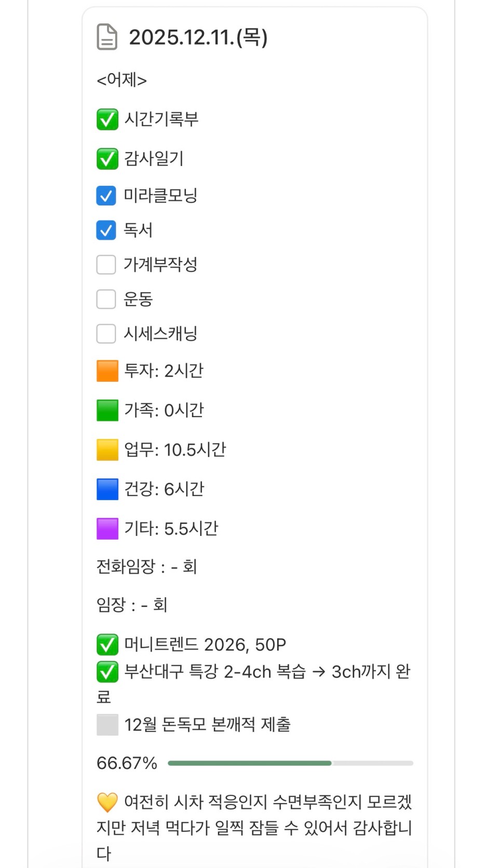This screenshot has width=485, height=868.
Task: Click the 전화임장 count text line
Action: 146,567
